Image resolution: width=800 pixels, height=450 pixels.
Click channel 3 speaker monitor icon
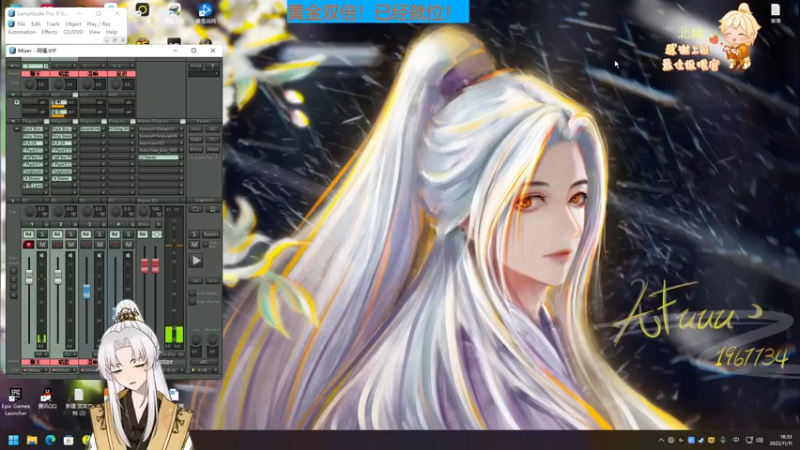coord(99,255)
